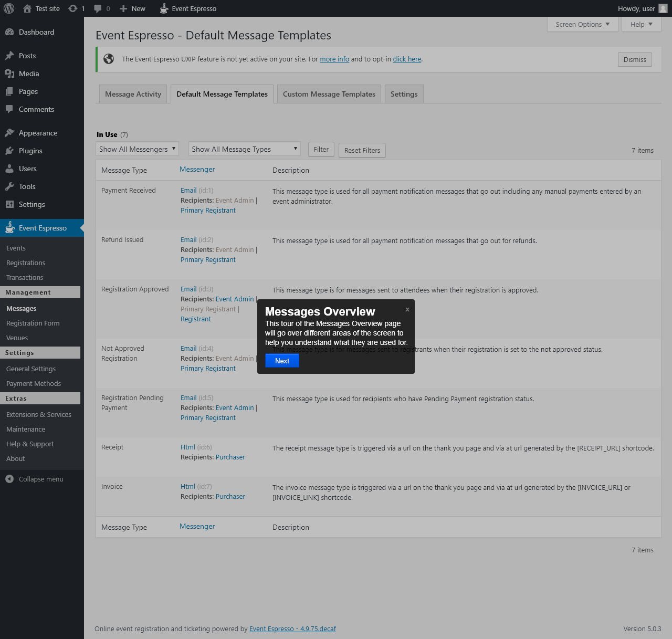The height and width of the screenshot is (639, 672).
Task: Open the Email template for Not Approved Registration
Action: pyautogui.click(x=188, y=348)
